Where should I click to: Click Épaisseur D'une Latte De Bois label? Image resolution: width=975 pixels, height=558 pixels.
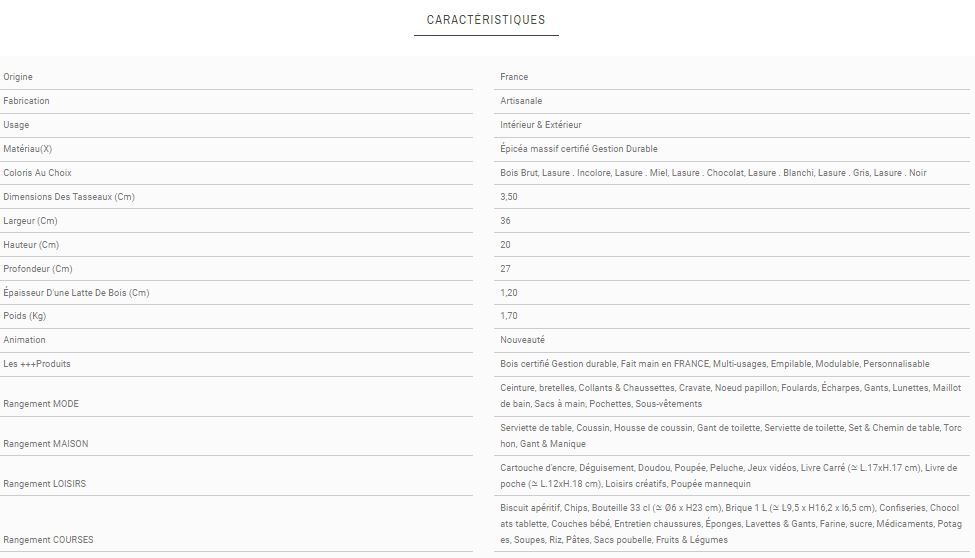(x=76, y=293)
